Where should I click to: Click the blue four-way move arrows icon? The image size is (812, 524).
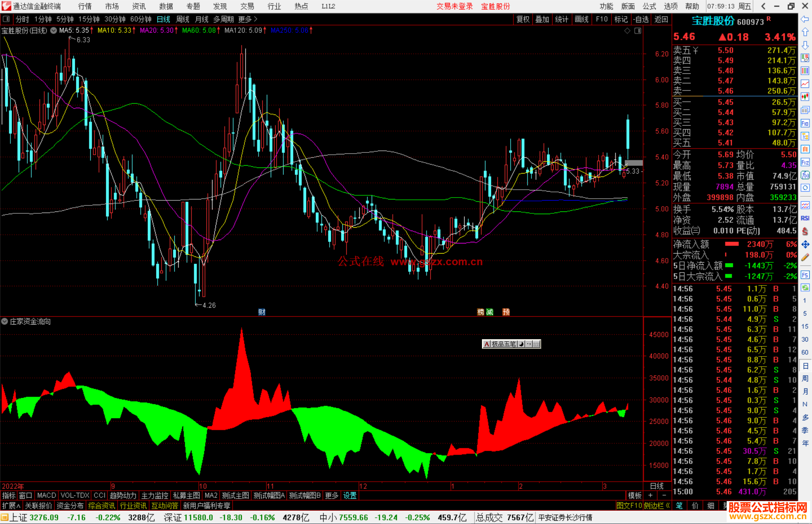pyautogui.click(x=805, y=245)
